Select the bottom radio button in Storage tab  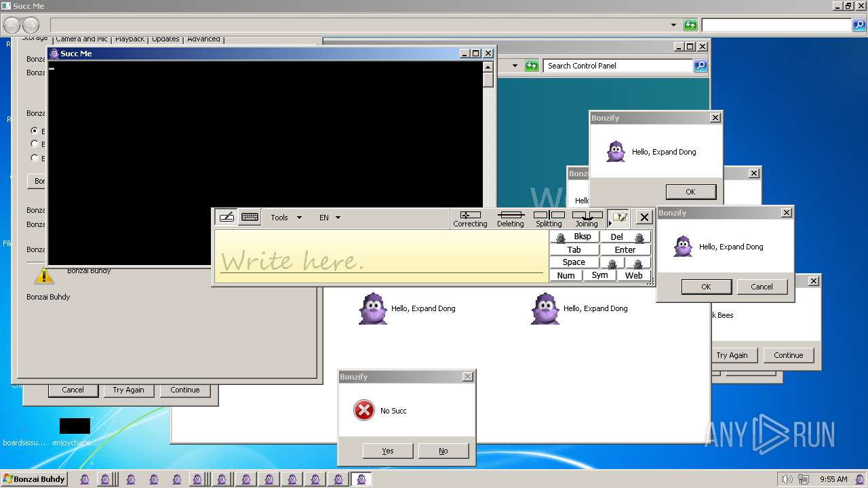(35, 158)
